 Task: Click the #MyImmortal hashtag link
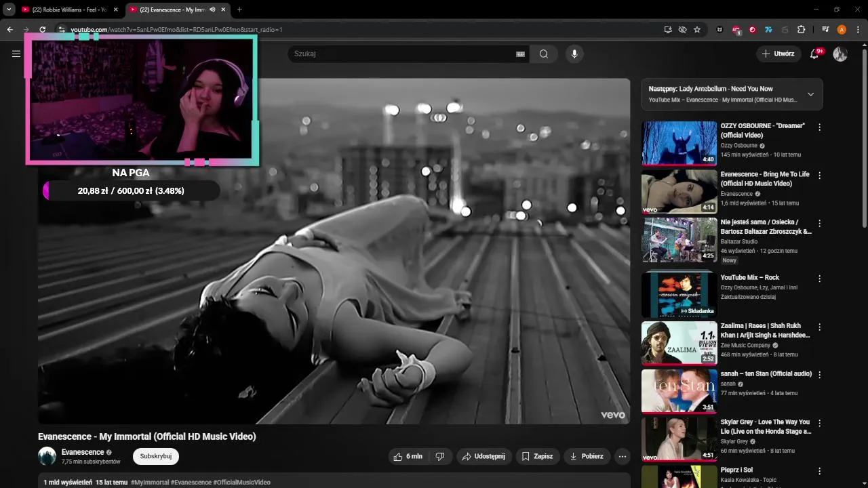(150, 483)
